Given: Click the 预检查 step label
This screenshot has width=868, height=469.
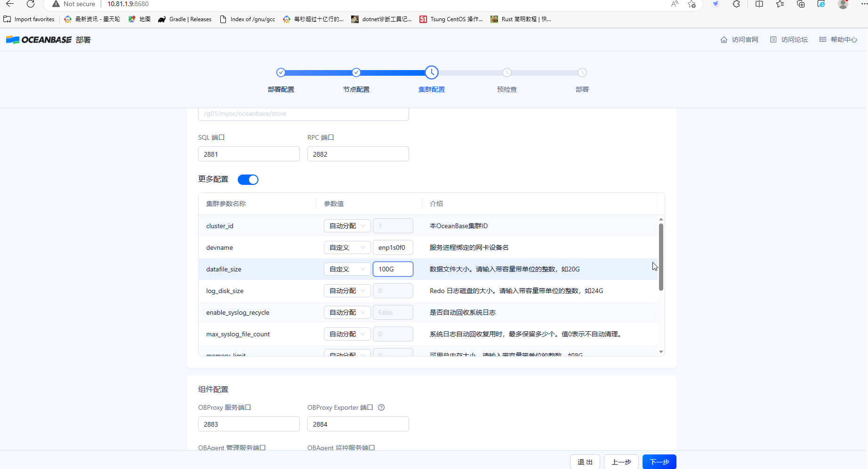Looking at the screenshot, I should point(507,89).
